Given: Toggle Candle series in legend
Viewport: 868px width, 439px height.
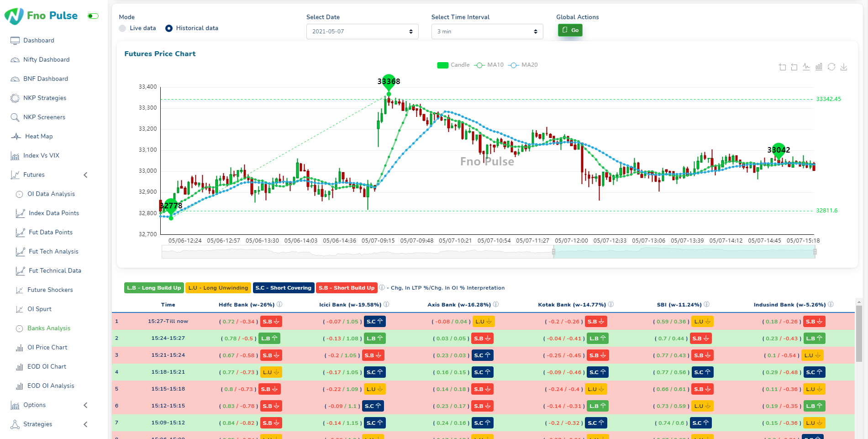Looking at the screenshot, I should (453, 65).
